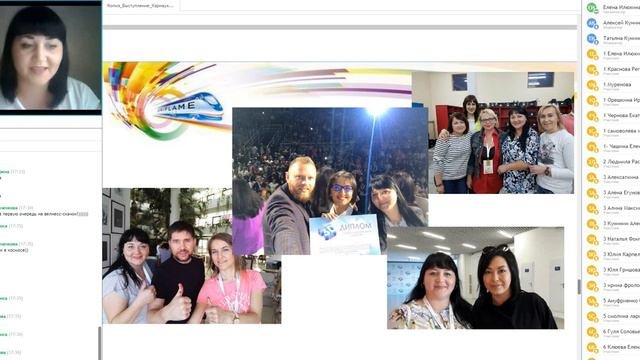Open participant 1 Чернова in the attendee list
Image resolution: width=640 pixels, height=360 pixels.
(621, 116)
